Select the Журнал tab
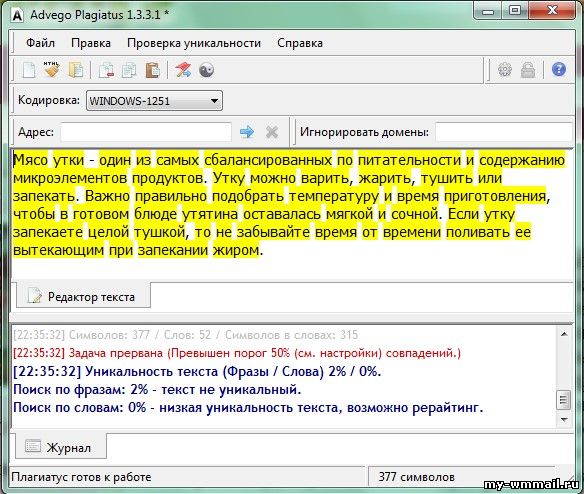 (61, 447)
